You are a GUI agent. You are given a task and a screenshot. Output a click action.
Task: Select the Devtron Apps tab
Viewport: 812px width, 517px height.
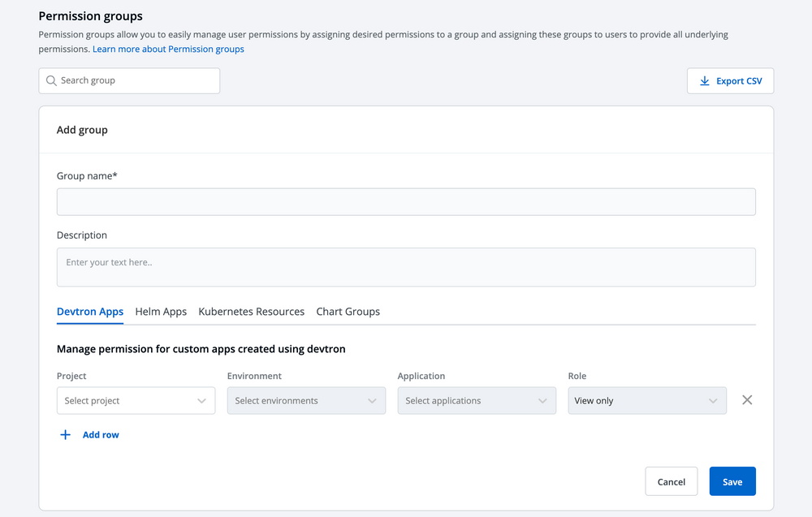coord(89,311)
